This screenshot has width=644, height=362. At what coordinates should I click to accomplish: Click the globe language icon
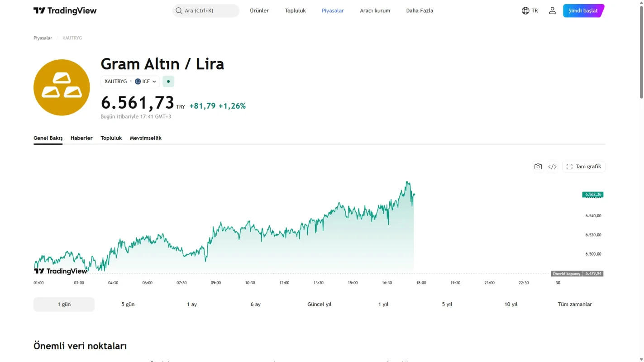click(525, 10)
